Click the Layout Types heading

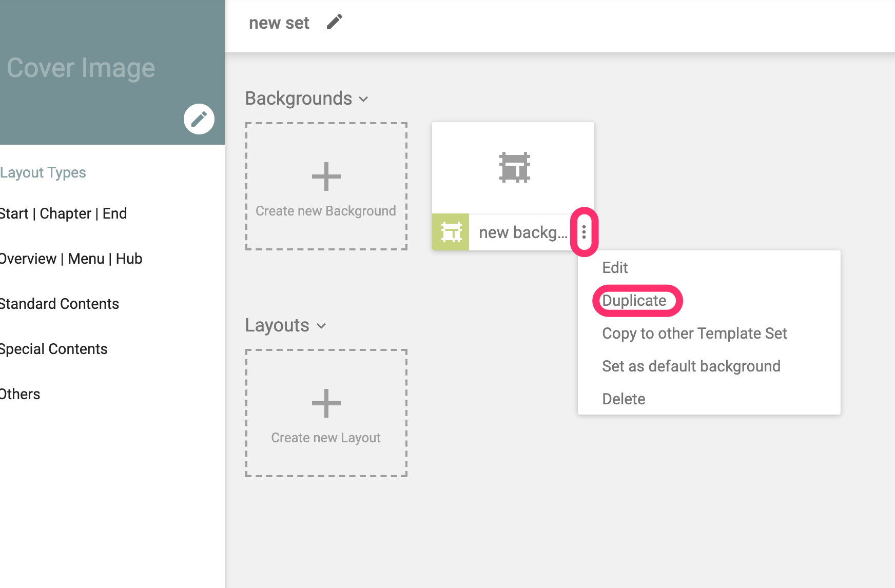click(x=43, y=172)
